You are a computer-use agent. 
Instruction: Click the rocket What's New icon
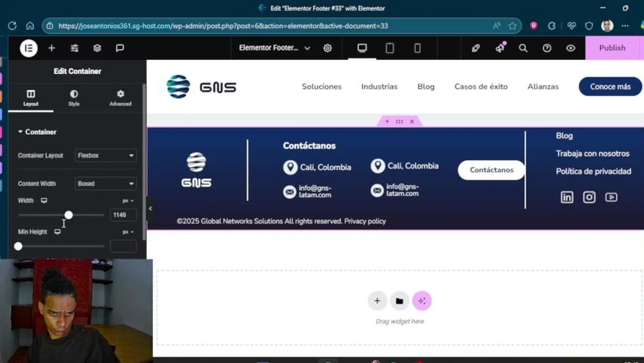(x=476, y=48)
